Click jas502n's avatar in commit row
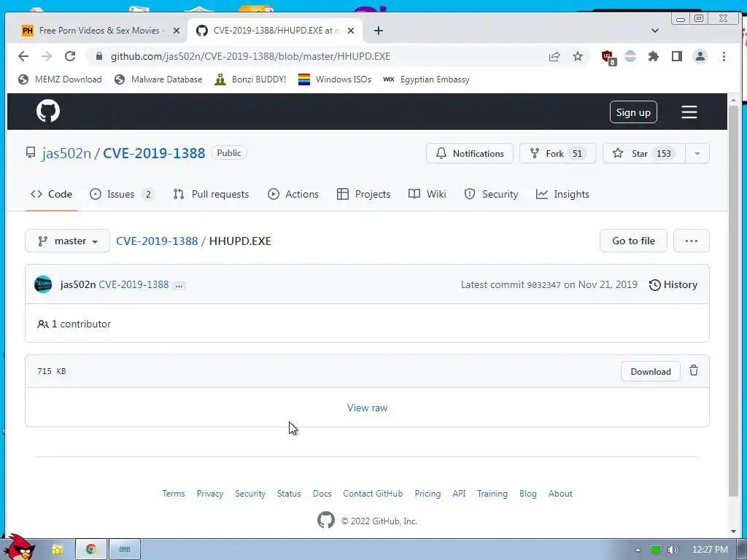Image resolution: width=747 pixels, height=560 pixels. click(x=43, y=284)
